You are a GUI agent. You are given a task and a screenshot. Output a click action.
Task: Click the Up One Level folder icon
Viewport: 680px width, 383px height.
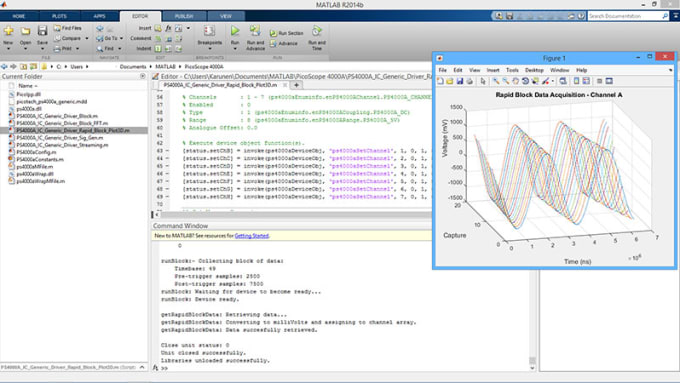click(23, 66)
